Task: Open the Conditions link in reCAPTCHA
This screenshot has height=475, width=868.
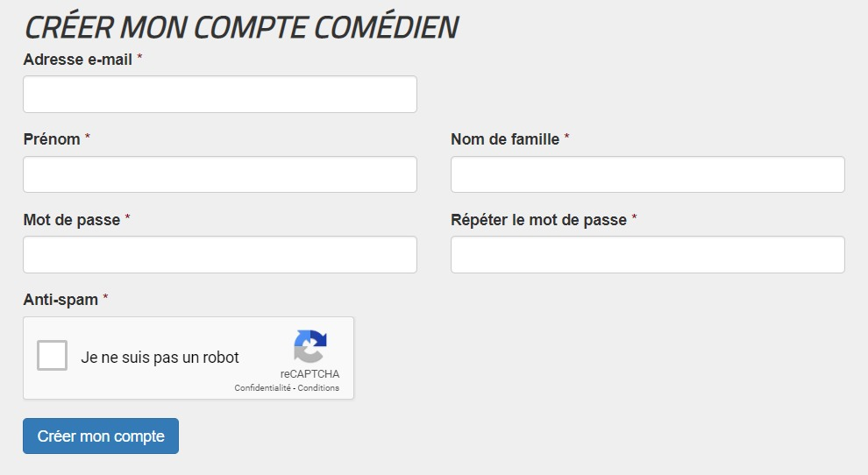Action: pyautogui.click(x=318, y=388)
